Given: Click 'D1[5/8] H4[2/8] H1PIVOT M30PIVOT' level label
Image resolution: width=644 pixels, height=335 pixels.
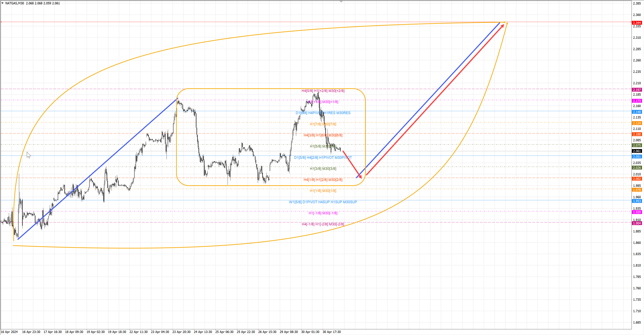Looking at the screenshot, I should coord(323,158).
